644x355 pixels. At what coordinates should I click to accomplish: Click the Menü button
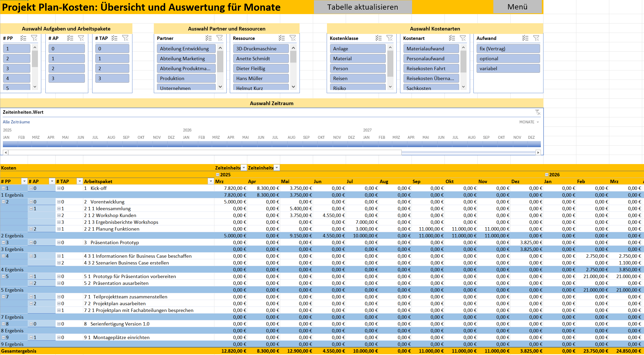(517, 7)
